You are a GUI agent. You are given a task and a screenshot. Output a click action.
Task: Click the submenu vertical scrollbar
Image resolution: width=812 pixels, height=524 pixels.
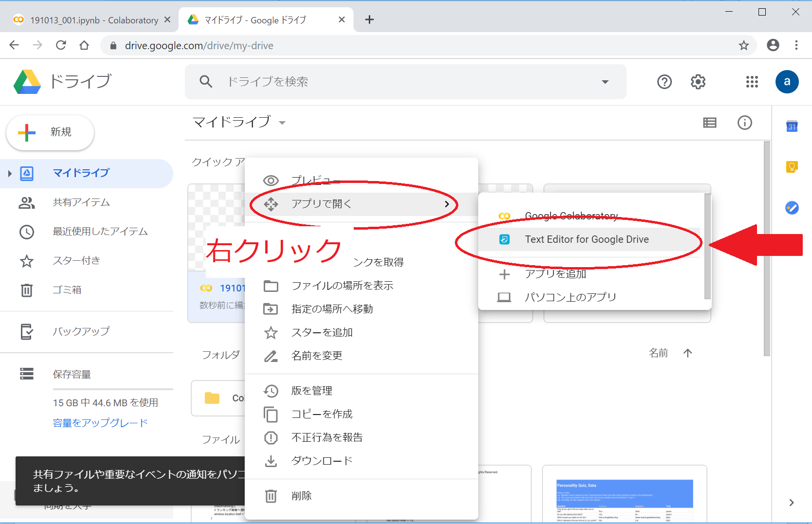pos(707,246)
